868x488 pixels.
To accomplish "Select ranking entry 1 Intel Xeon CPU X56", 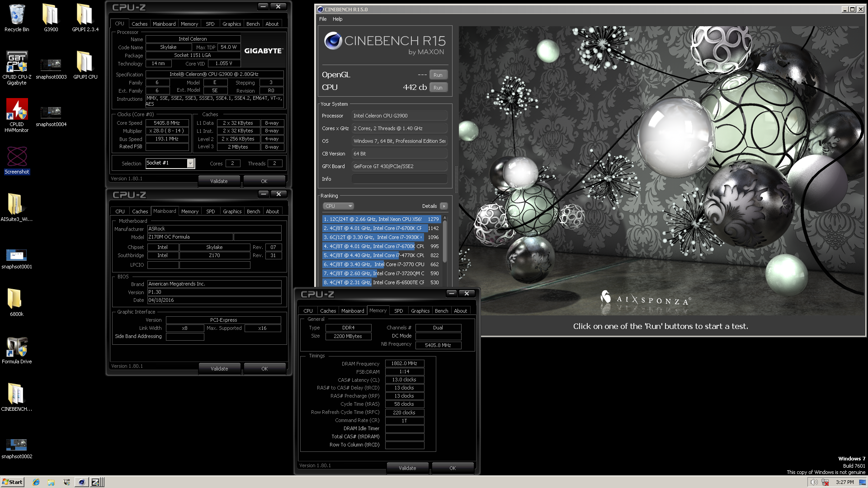I will click(x=381, y=219).
